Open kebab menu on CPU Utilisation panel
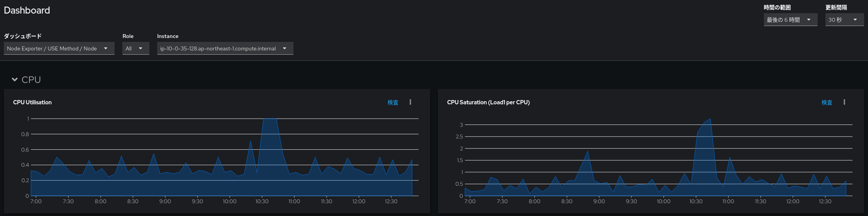This screenshot has height=216, width=868. point(410,102)
